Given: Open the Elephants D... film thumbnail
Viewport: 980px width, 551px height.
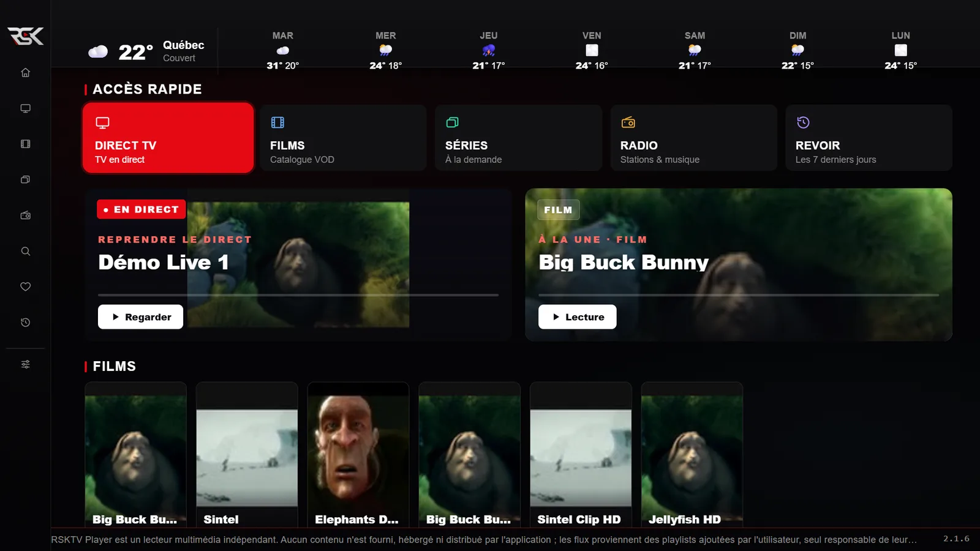Looking at the screenshot, I should 358,454.
